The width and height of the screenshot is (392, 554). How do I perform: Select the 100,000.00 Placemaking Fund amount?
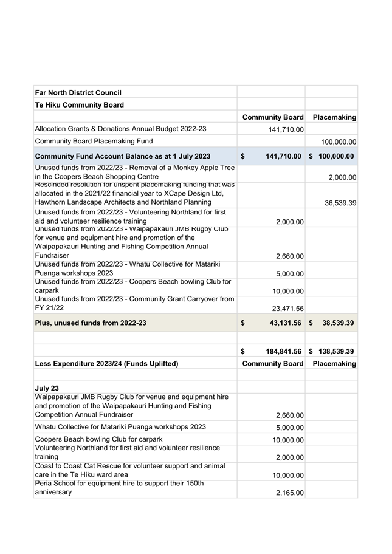point(339,142)
